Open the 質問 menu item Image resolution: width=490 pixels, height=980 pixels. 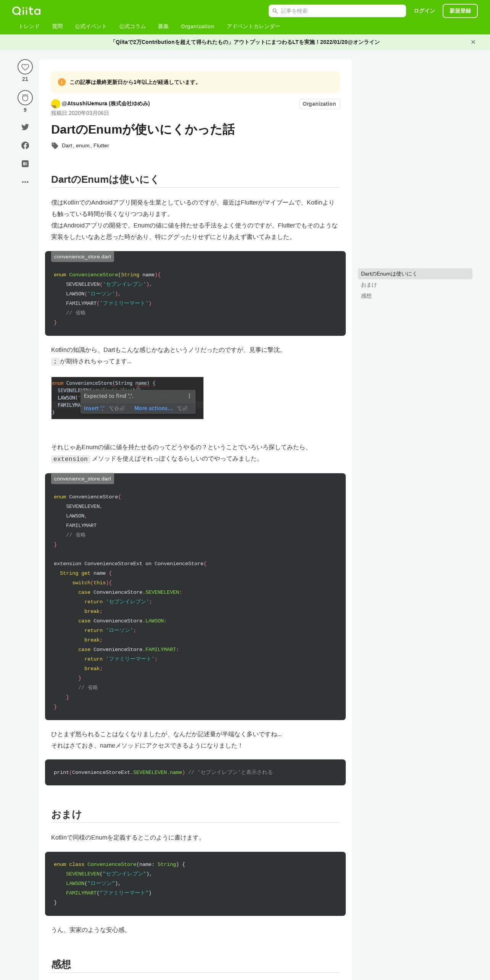[x=57, y=26]
